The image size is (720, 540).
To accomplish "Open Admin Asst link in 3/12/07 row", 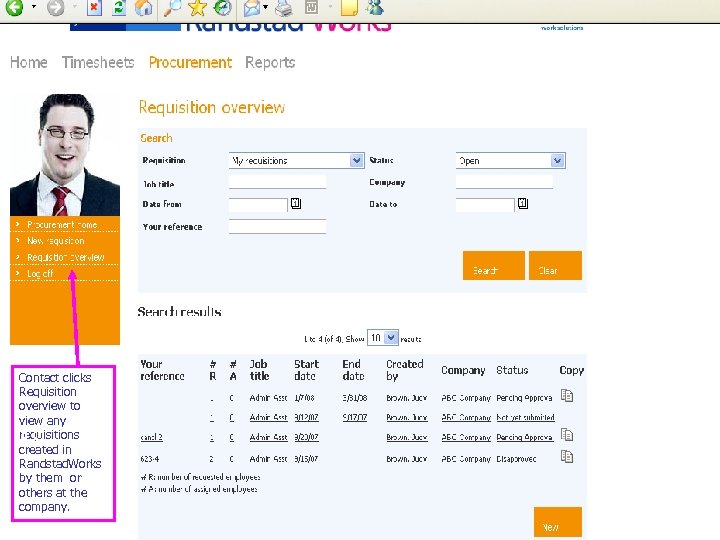I will 269,417.
